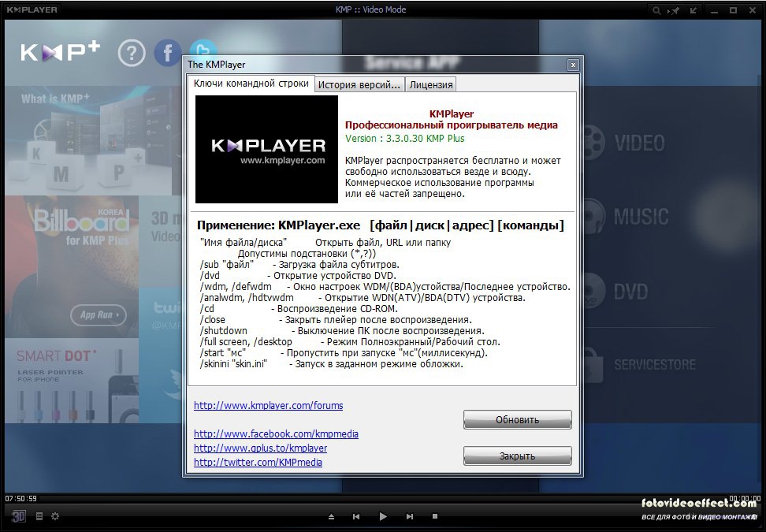Click the KMPlayer logo in the title bar
766x532 pixels.
point(32,9)
